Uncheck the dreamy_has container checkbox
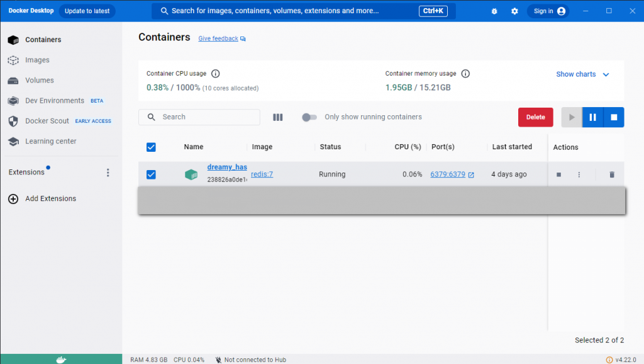The height and width of the screenshot is (364, 644). (x=151, y=174)
